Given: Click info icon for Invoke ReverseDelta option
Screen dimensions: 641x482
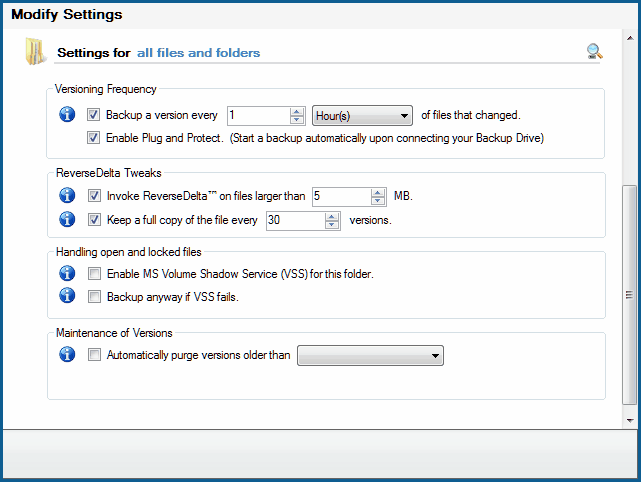Looking at the screenshot, I should [x=67, y=195].
